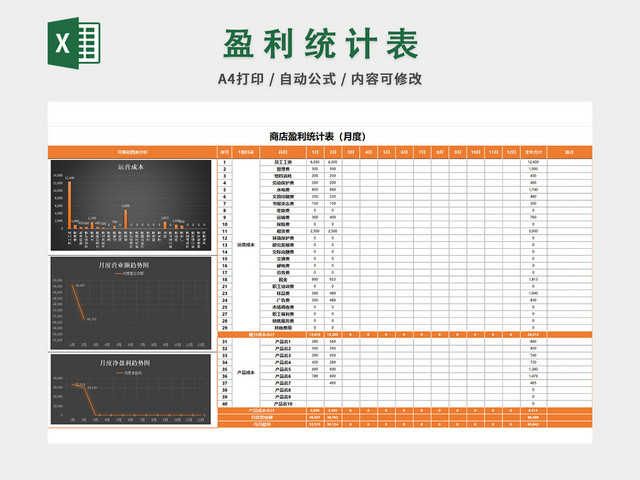Click the 4月 column header
The image size is (640, 480).
pyautogui.click(x=369, y=152)
